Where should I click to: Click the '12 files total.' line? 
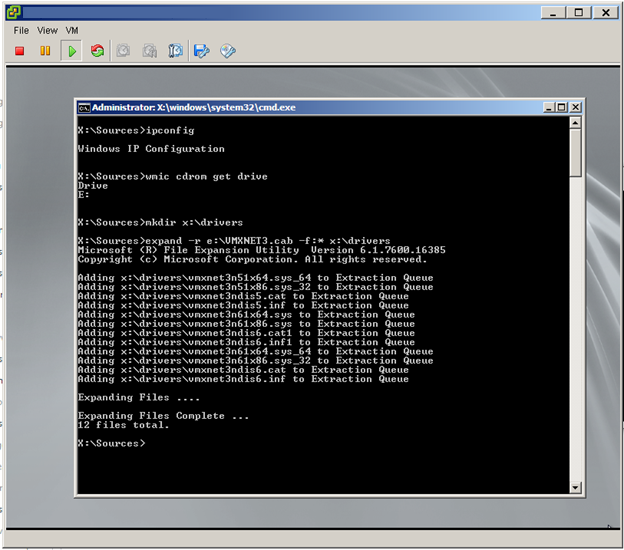(x=124, y=425)
